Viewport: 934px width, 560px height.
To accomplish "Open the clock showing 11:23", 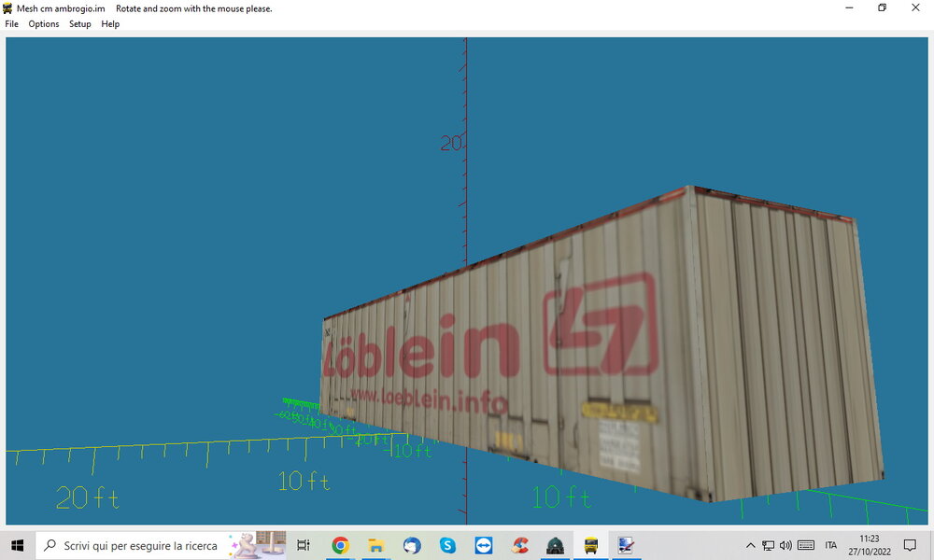I will (869, 545).
